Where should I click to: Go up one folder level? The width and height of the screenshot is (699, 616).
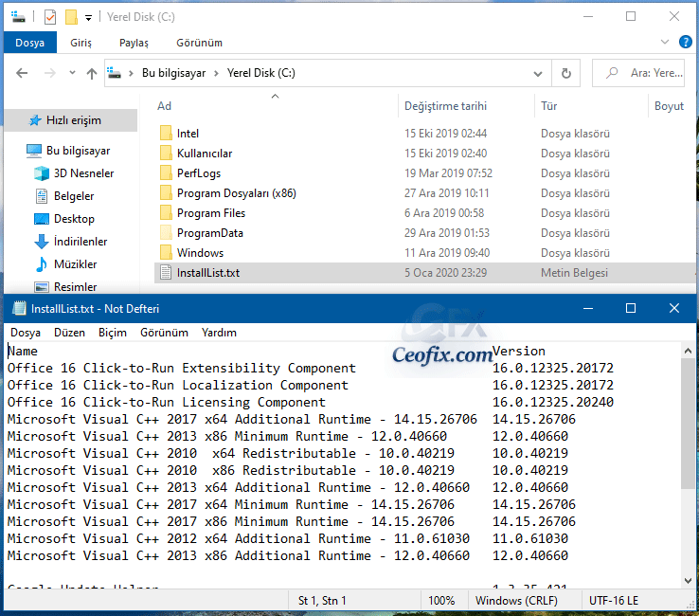click(x=91, y=73)
